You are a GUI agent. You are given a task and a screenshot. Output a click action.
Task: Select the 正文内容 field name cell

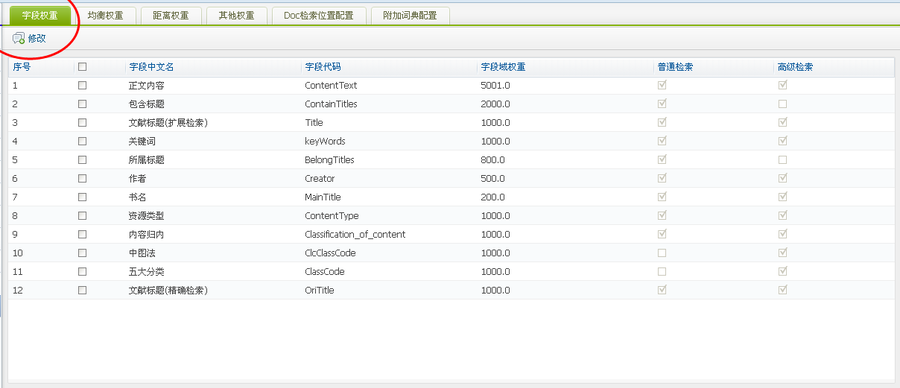pyautogui.click(x=147, y=86)
